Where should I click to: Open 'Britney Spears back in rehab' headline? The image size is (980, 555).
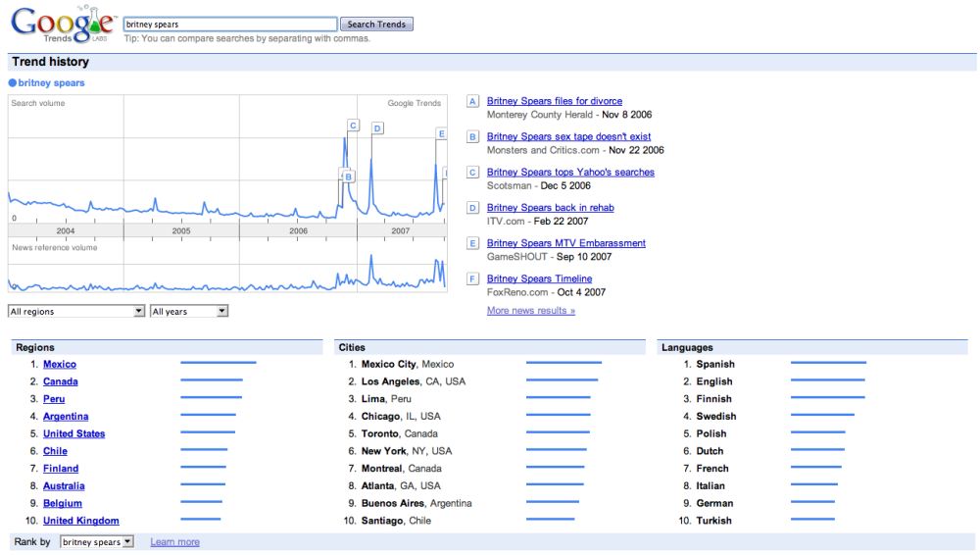[x=550, y=208]
